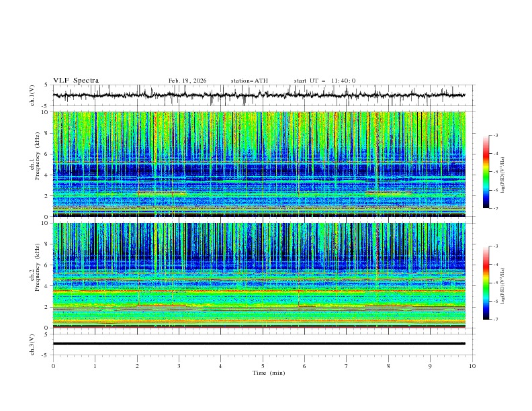Image resolution: width=532 pixels, height=411 pixels.
Task: Click the start UT 11:40:0 text
Action: click(324, 81)
